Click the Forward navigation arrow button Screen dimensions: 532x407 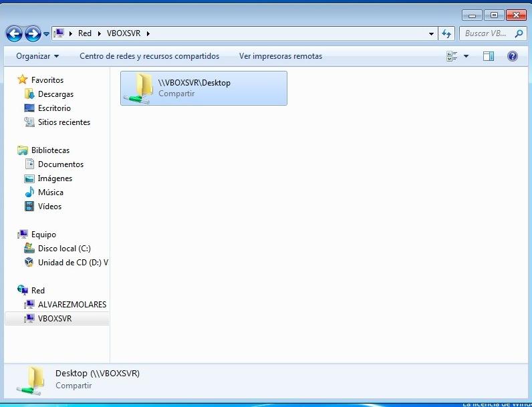33,33
